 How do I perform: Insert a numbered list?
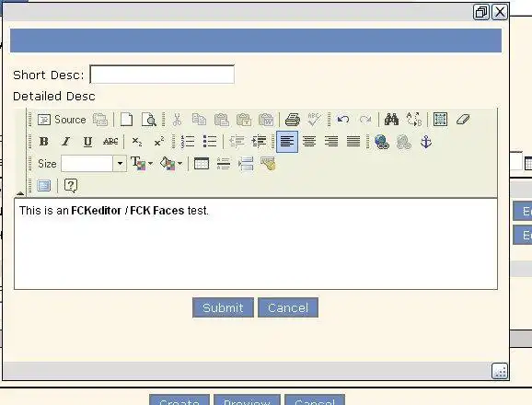pyautogui.click(x=188, y=142)
